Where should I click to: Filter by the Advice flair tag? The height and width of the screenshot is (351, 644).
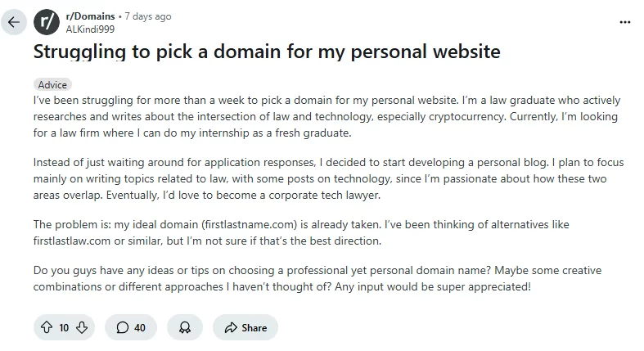coord(53,84)
